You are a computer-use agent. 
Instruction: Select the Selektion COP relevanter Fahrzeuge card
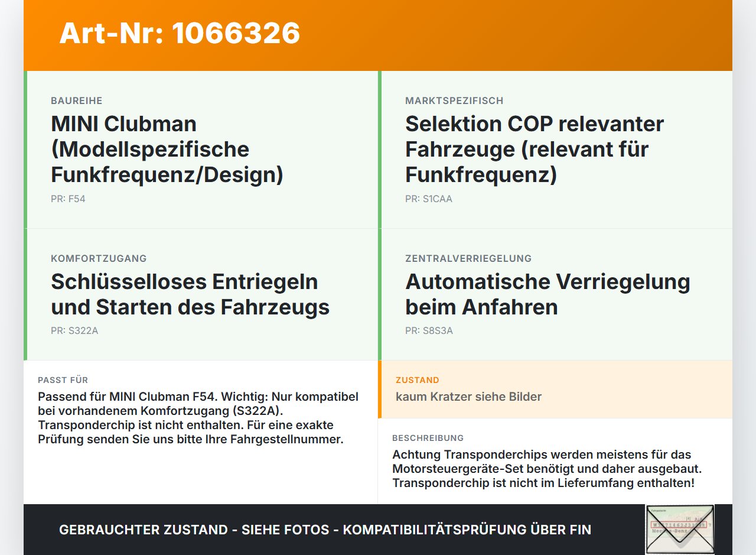(555, 150)
